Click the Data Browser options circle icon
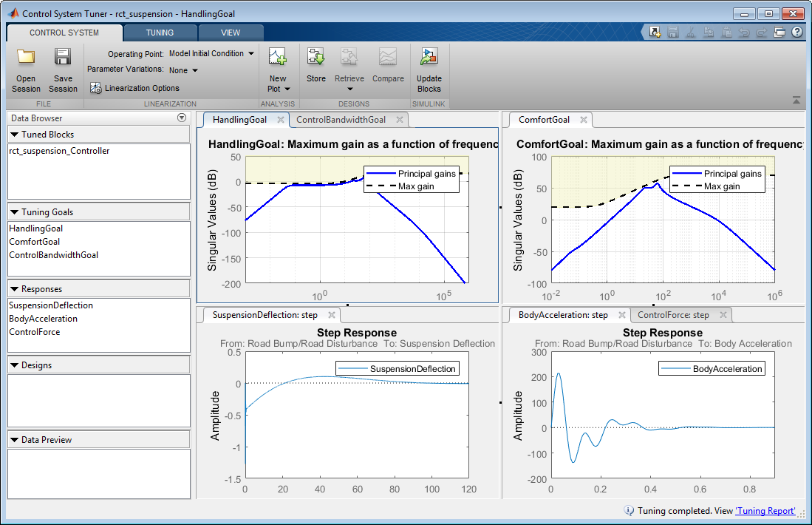 point(182,118)
